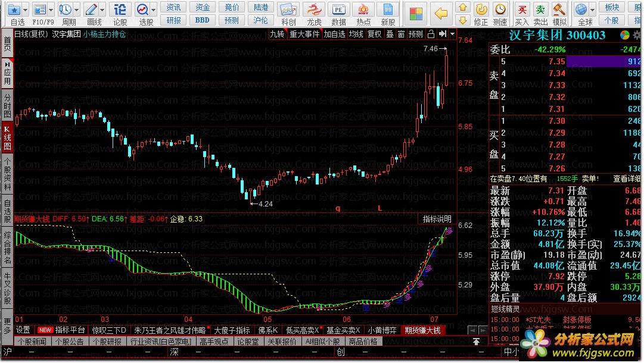This screenshot has width=644, height=363.
Task: Click the jump-to-end arrow icon in chart bar
Action: click(442, 34)
